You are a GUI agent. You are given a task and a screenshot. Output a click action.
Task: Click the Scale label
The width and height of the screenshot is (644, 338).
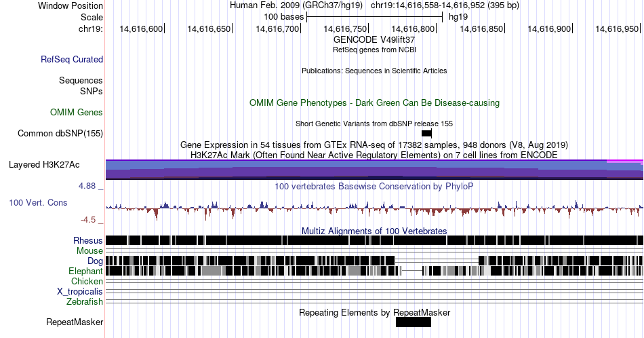pos(92,17)
